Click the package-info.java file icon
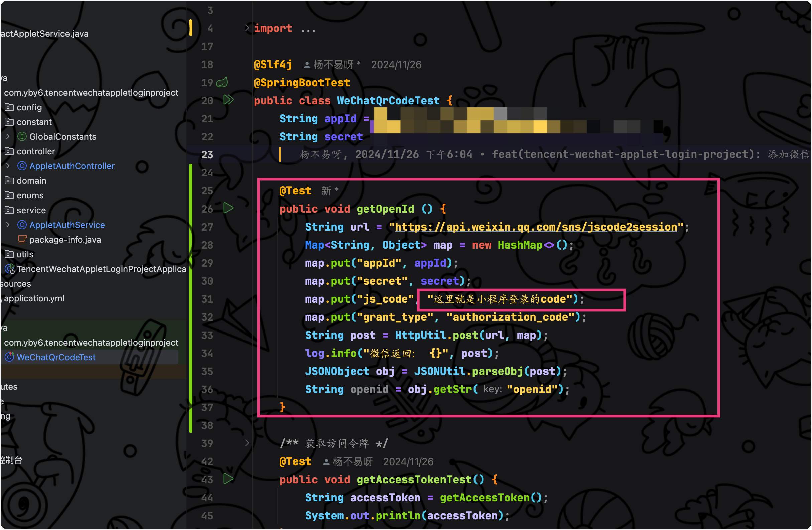The width and height of the screenshot is (812, 530). click(22, 240)
